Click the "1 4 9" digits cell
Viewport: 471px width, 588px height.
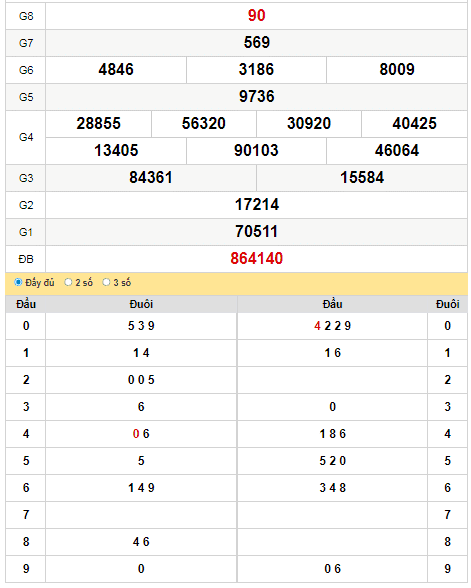click(141, 488)
